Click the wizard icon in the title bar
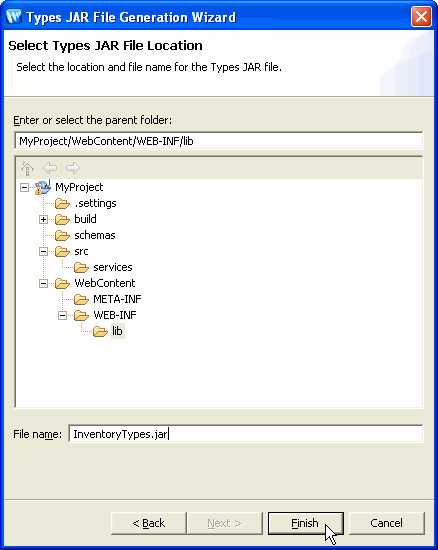438x550 pixels. (x=14, y=16)
